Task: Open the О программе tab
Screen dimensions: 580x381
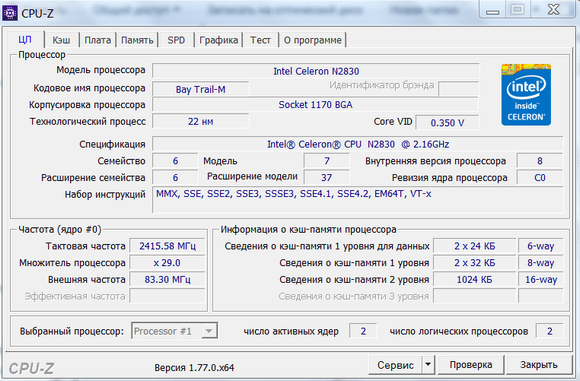Action: click(313, 40)
